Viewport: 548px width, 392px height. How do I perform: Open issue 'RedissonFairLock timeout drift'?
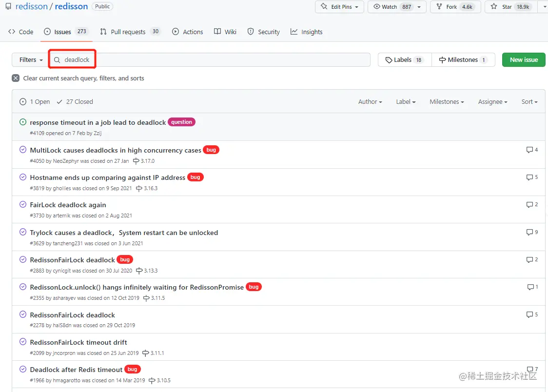pyautogui.click(x=78, y=342)
